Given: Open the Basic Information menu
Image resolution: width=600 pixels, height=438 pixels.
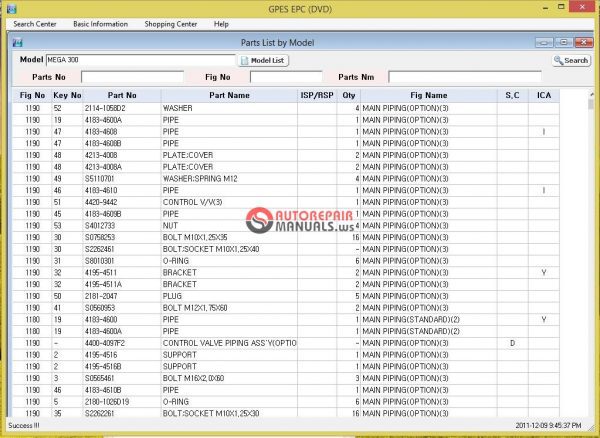Looking at the screenshot, I should [101, 24].
